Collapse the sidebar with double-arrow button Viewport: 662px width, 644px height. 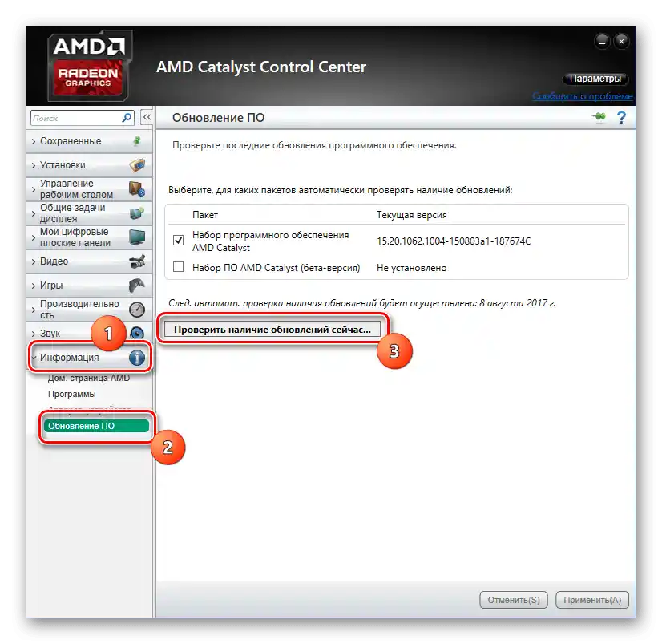pyautogui.click(x=147, y=117)
